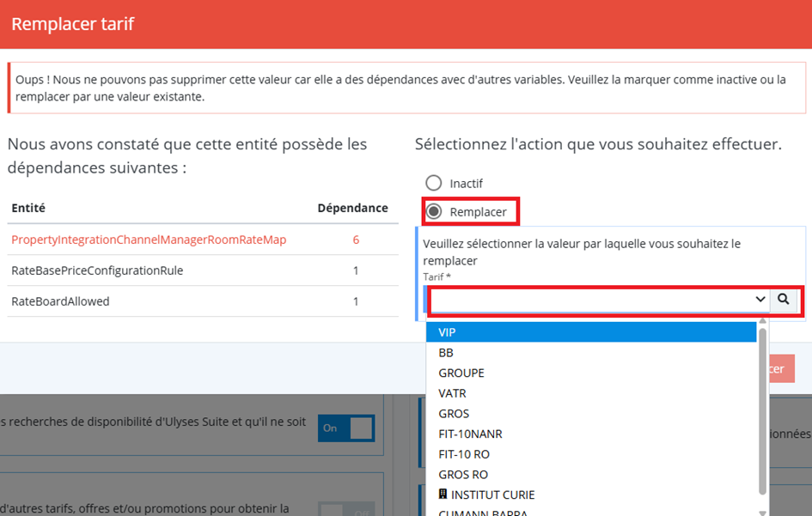The width and height of the screenshot is (812, 516).
Task: Click the magnifier search icon beside Tarif field
Action: [x=784, y=300]
